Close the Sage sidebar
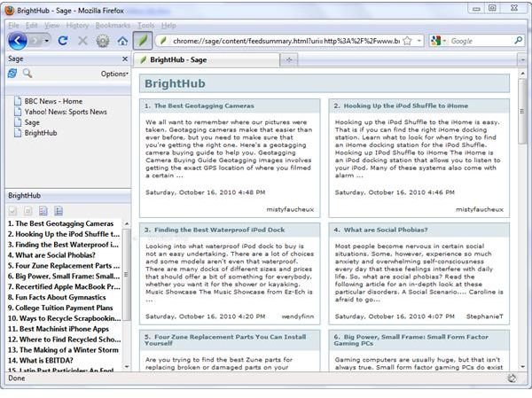This screenshot has height=398, width=532. (125, 59)
